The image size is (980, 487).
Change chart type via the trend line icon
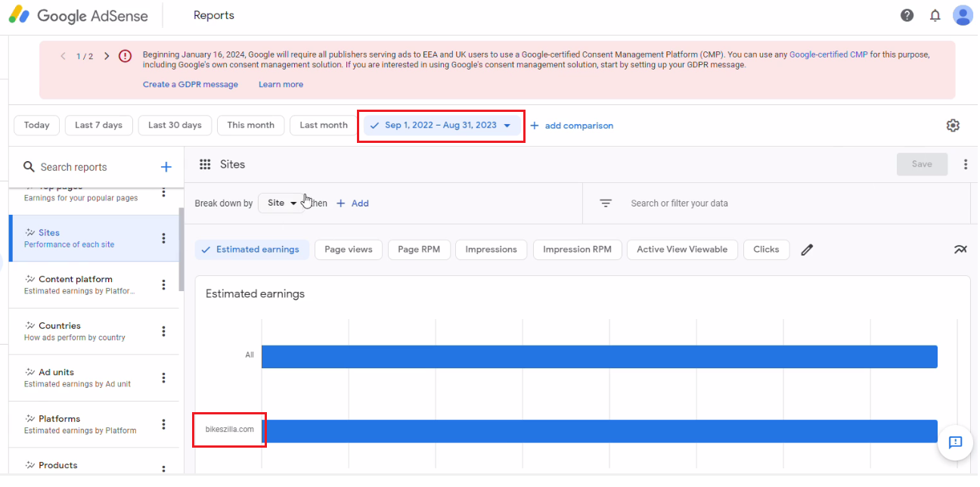pos(960,250)
